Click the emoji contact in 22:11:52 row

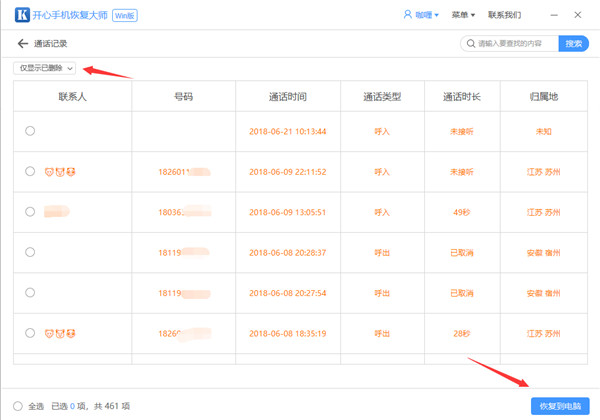coord(60,172)
